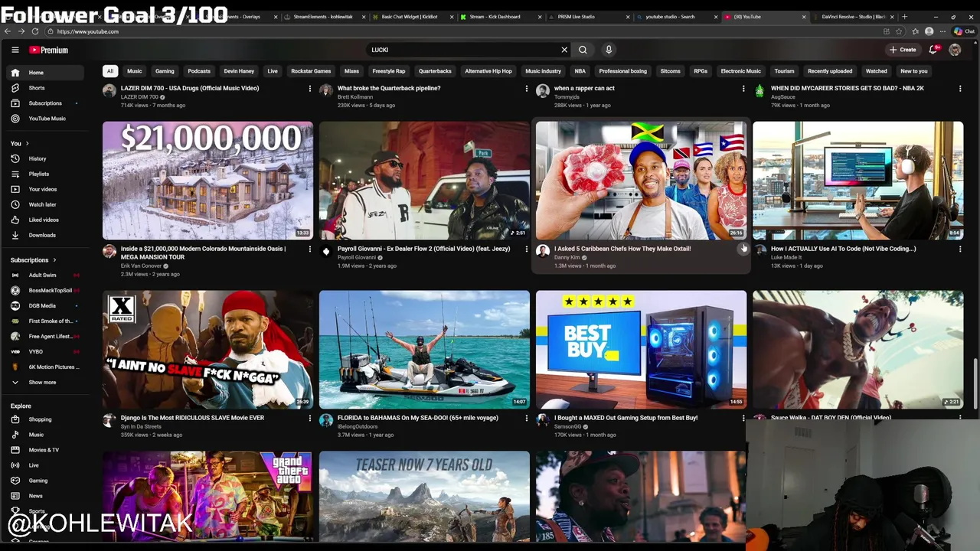Select the Alternative Hip Hop chip
The width and height of the screenshot is (980, 551).
(x=488, y=71)
